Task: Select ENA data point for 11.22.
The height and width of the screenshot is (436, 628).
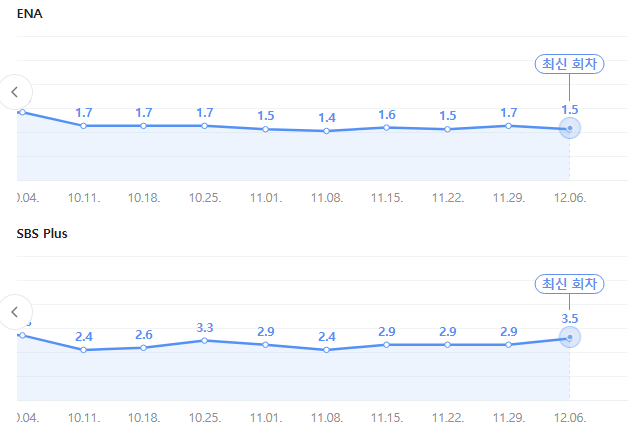Action: point(447,129)
